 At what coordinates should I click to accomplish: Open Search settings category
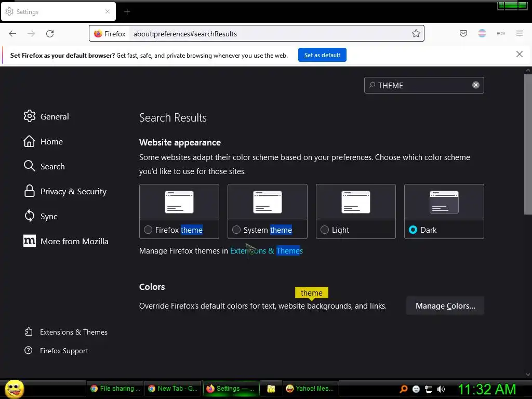click(44, 166)
